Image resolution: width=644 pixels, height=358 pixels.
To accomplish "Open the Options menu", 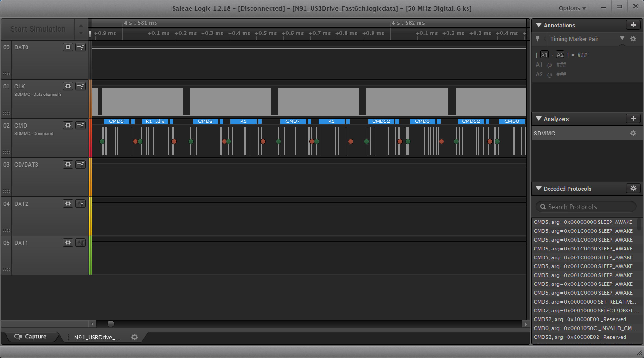I will pos(572,8).
